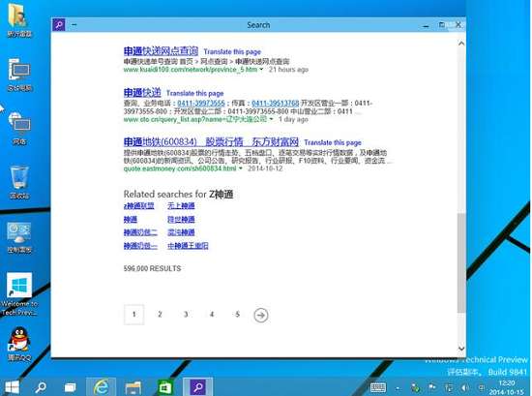Expand the kuaidi100.com URL dropdown arrow
The width and height of the screenshot is (532, 396).
pos(261,70)
